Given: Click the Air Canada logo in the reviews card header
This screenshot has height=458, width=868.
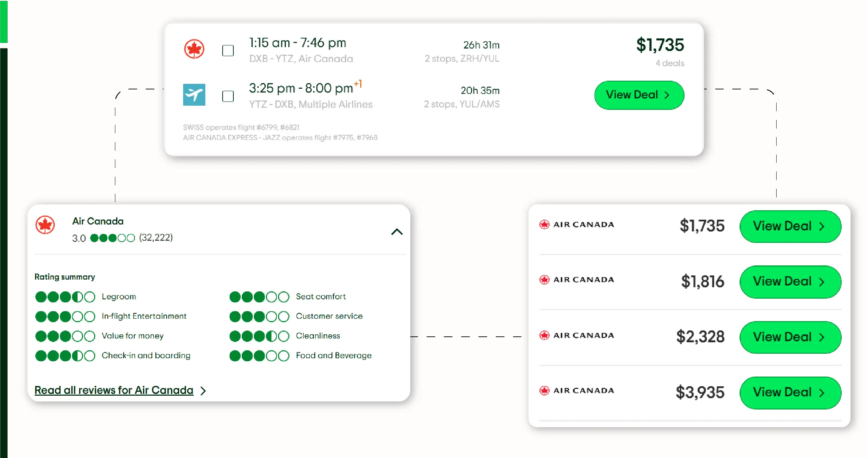Looking at the screenshot, I should 45,225.
